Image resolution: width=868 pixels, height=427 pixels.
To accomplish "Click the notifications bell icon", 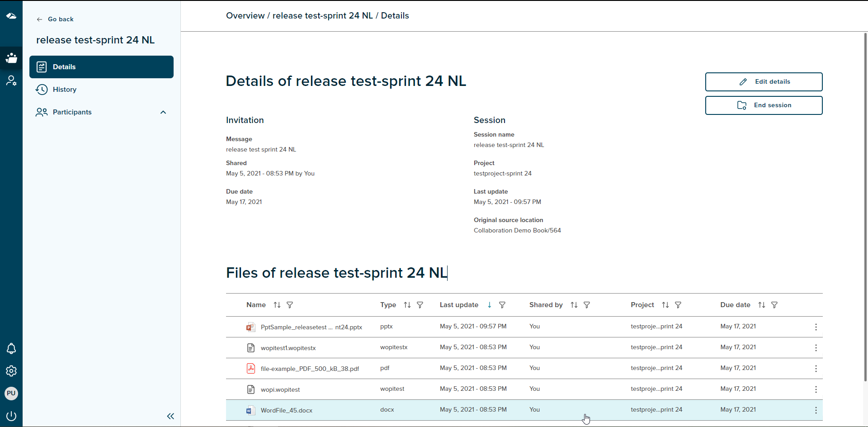I will pos(11,349).
